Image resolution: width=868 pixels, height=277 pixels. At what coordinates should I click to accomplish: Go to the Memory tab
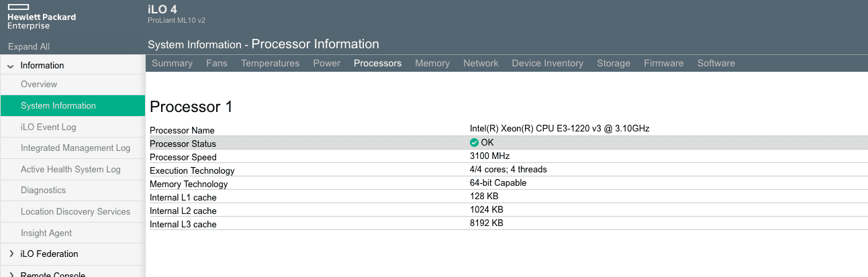432,63
